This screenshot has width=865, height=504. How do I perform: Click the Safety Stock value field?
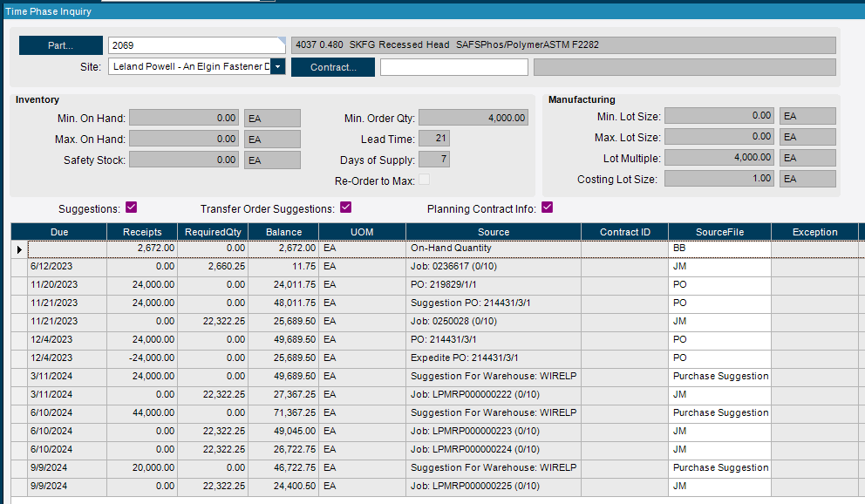pos(184,160)
